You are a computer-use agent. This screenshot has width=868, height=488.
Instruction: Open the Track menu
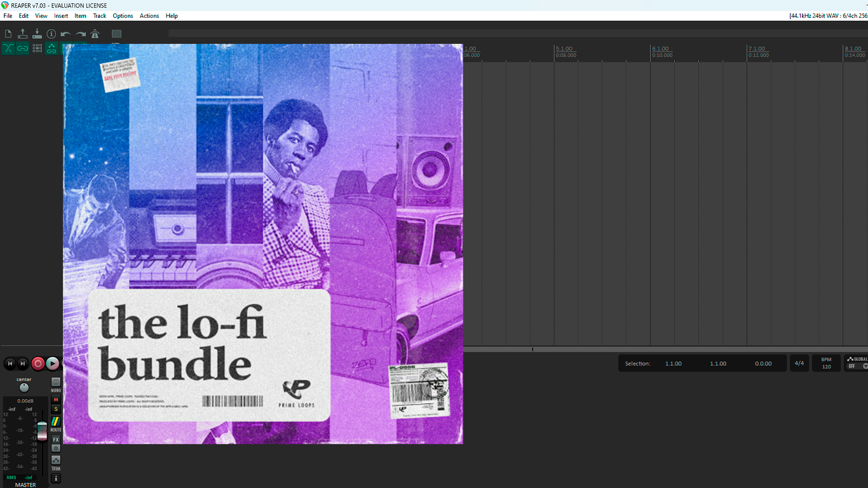[100, 16]
